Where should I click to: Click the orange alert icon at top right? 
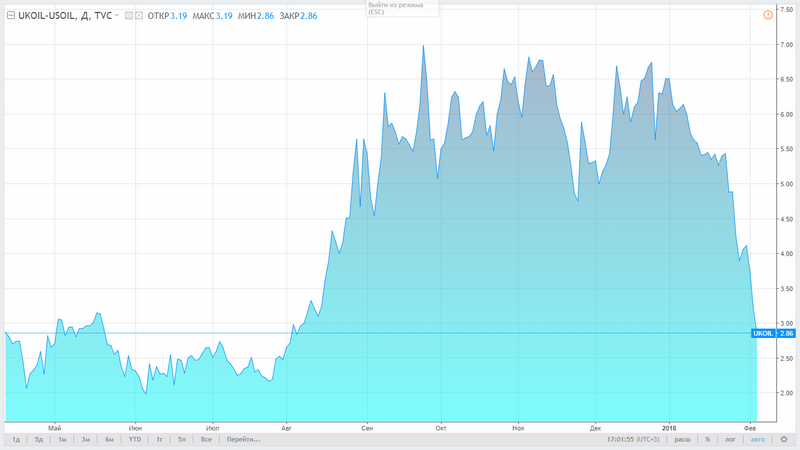(767, 14)
